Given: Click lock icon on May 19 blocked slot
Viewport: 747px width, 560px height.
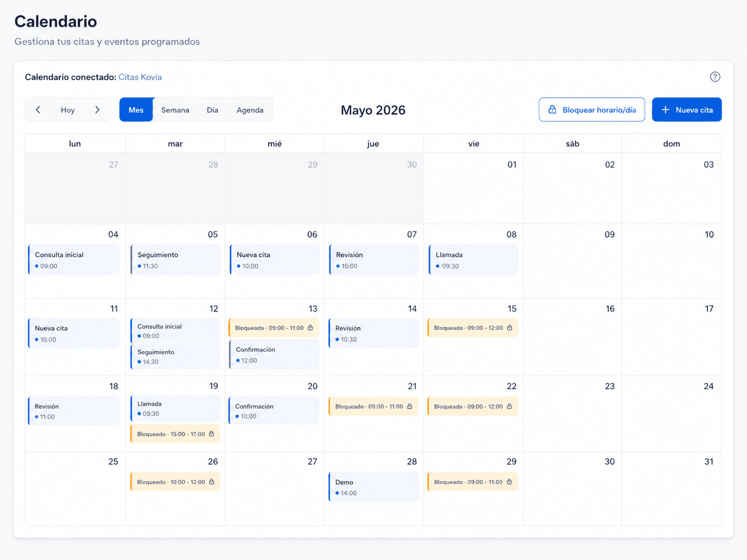Looking at the screenshot, I should pyautogui.click(x=212, y=434).
